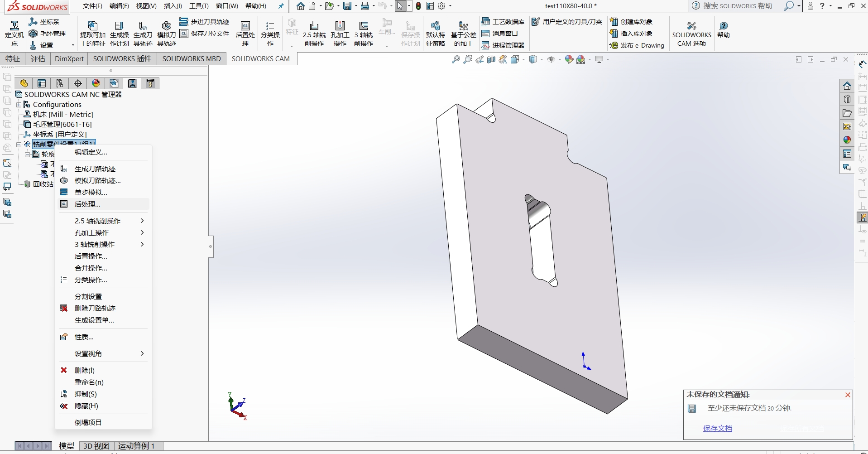Toggle Suppress (抑制(S)) in the context menu
Image resolution: width=868 pixels, height=454 pixels.
tap(86, 394)
